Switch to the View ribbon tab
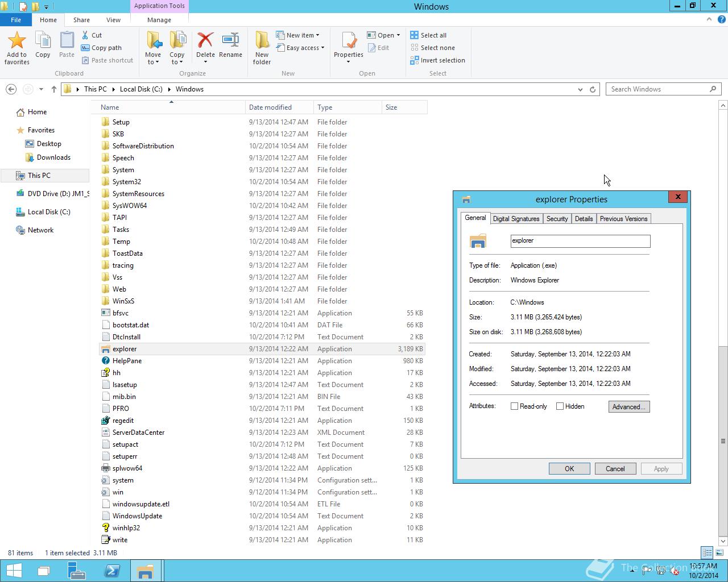The image size is (728, 582). click(113, 20)
